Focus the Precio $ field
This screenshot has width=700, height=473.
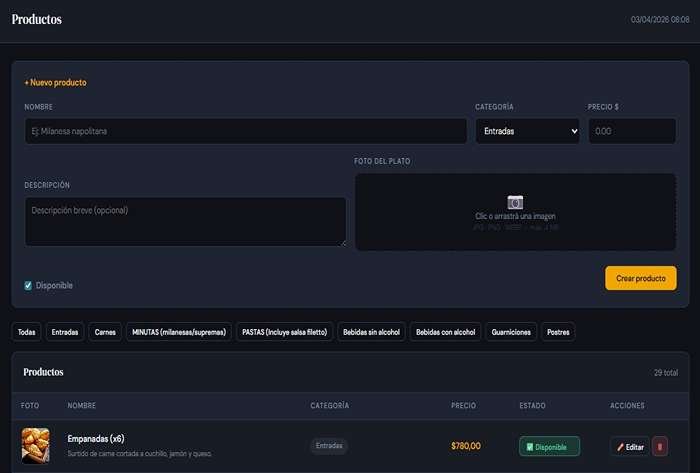[632, 131]
